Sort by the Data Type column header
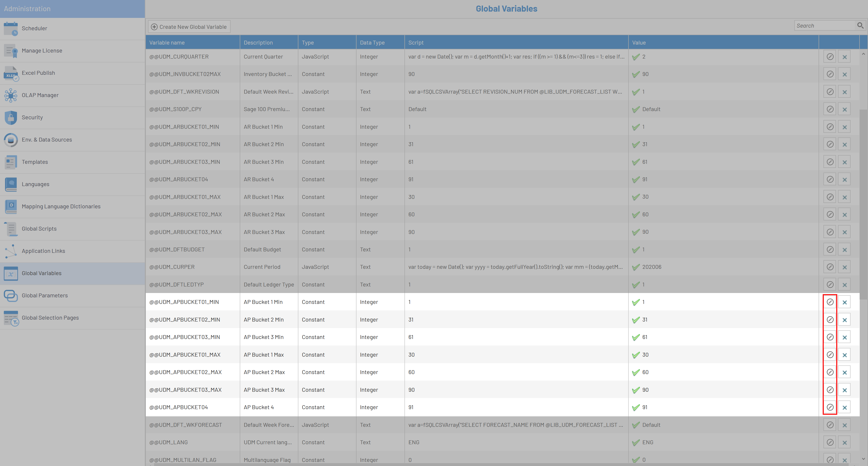This screenshot has width=868, height=466. [380, 42]
